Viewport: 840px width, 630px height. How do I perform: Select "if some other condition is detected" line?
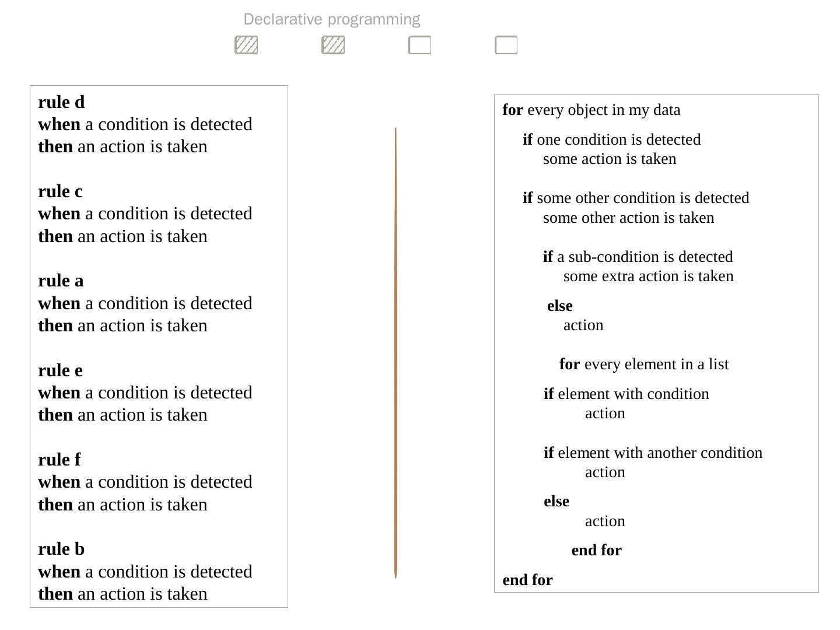point(636,198)
